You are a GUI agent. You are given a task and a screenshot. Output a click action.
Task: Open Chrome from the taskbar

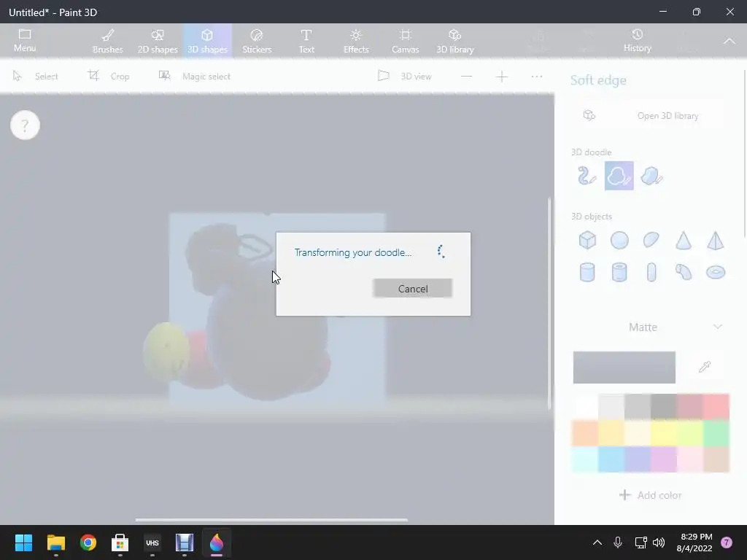(88, 542)
